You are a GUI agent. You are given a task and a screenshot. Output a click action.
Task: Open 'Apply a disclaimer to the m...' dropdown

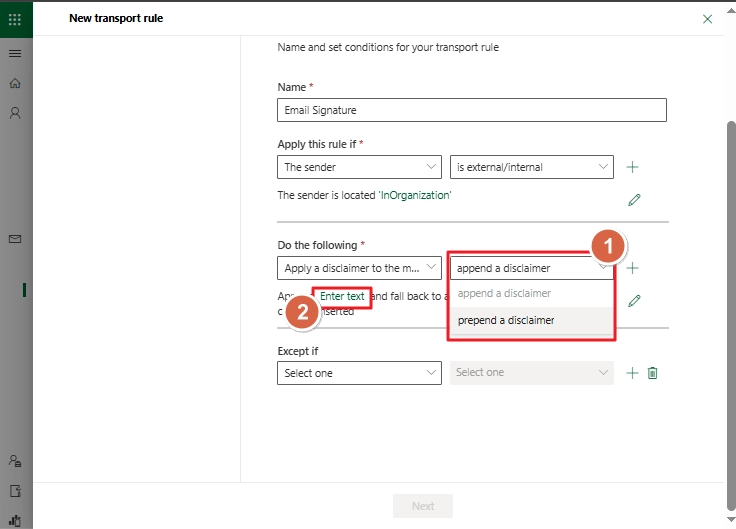360,268
